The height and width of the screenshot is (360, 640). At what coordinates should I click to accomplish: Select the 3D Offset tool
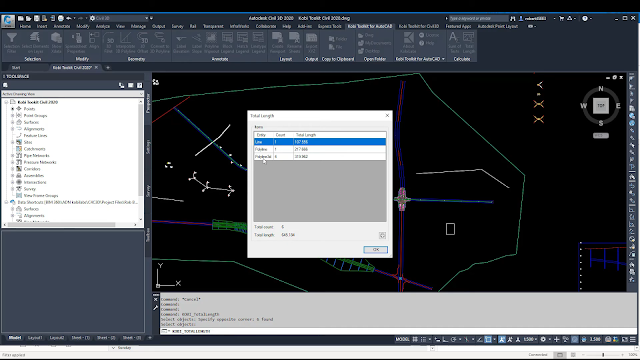(143, 42)
